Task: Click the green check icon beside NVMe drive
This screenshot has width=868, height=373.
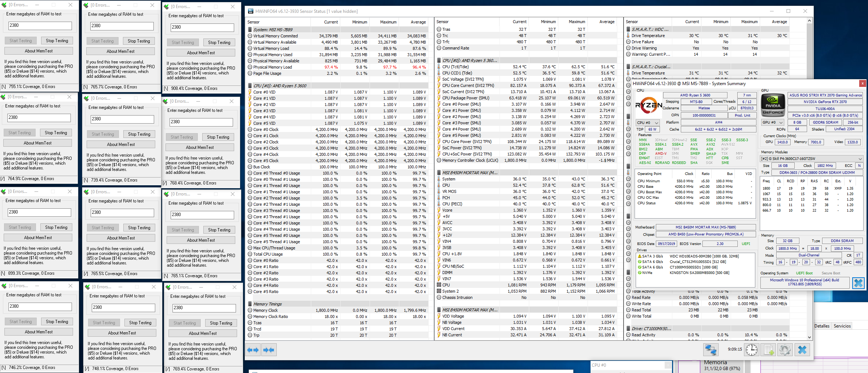Action: (x=640, y=273)
